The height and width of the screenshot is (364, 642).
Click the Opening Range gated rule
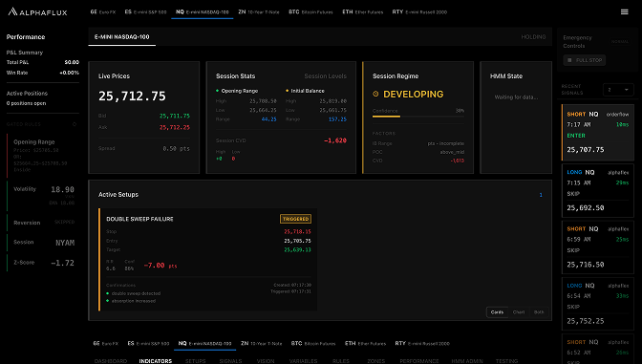coord(43,156)
